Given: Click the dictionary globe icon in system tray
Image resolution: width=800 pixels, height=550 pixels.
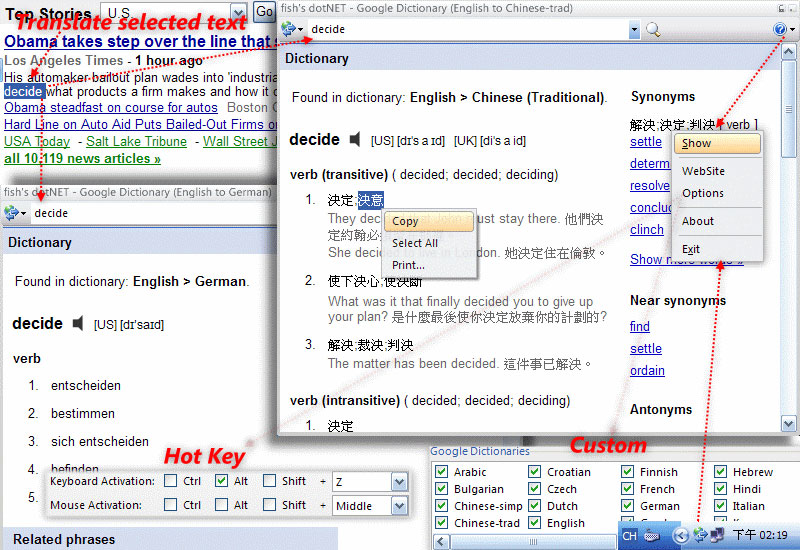Looking at the screenshot, I should (x=700, y=535).
